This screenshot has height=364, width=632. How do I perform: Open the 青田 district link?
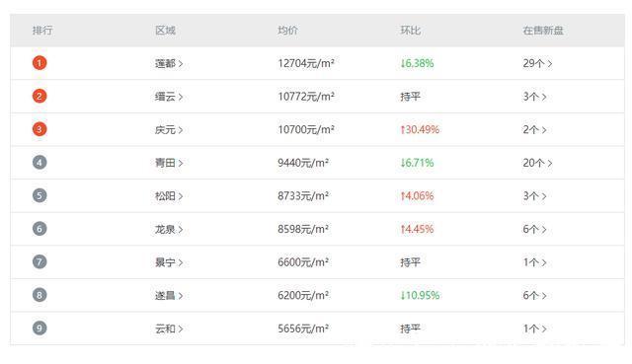click(x=169, y=163)
